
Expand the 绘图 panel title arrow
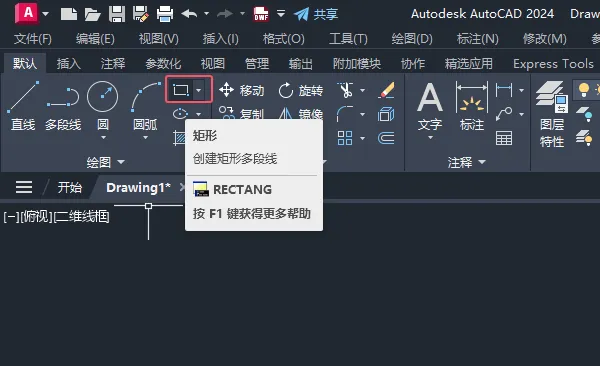pyautogui.click(x=121, y=162)
